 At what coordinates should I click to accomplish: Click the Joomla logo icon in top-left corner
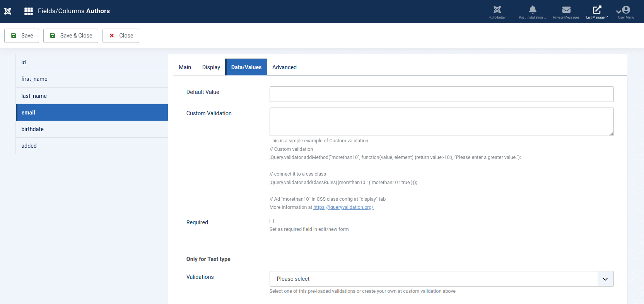coord(8,11)
